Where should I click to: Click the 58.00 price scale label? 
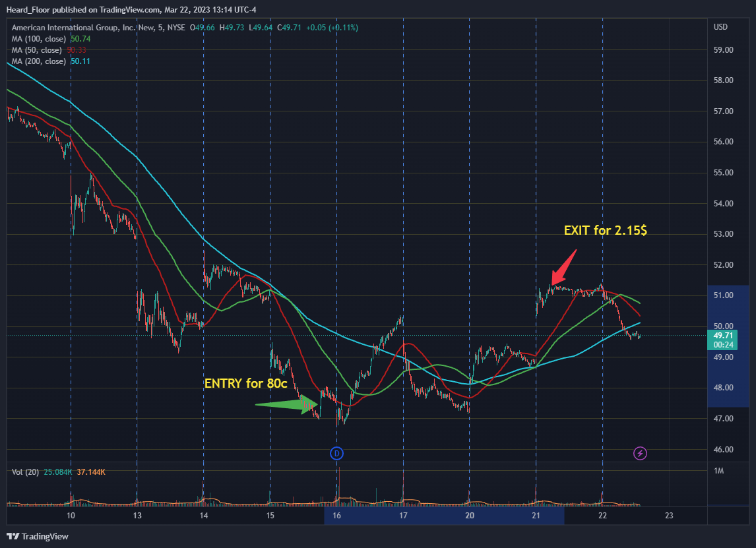(x=723, y=80)
